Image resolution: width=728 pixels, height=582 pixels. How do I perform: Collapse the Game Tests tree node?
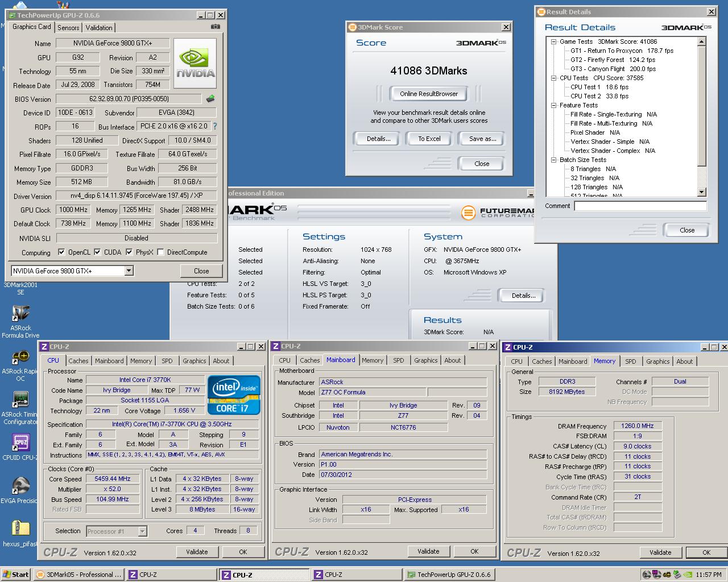(x=553, y=41)
